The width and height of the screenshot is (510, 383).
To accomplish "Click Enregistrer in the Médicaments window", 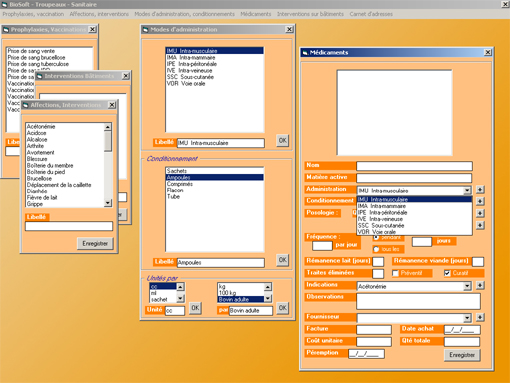I will click(x=462, y=355).
